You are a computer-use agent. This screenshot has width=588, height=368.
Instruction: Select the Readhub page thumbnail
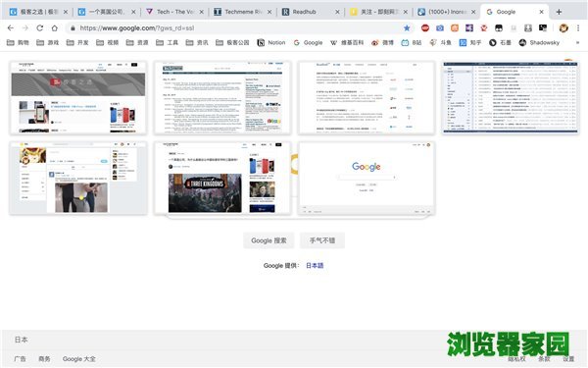click(x=367, y=97)
